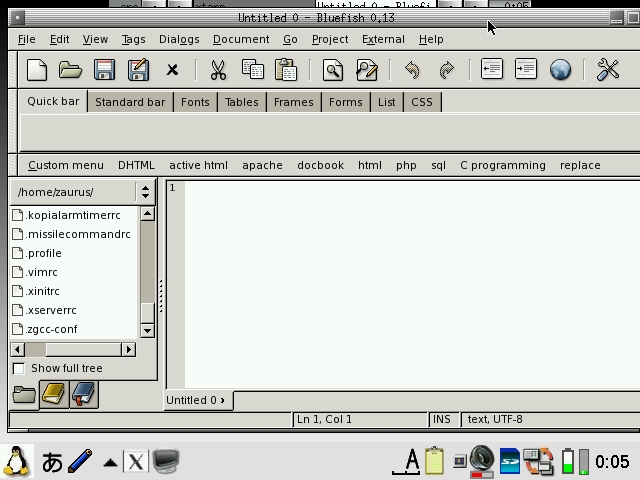Enable the Show full tree checkbox
The height and width of the screenshot is (480, 640).
point(18,368)
